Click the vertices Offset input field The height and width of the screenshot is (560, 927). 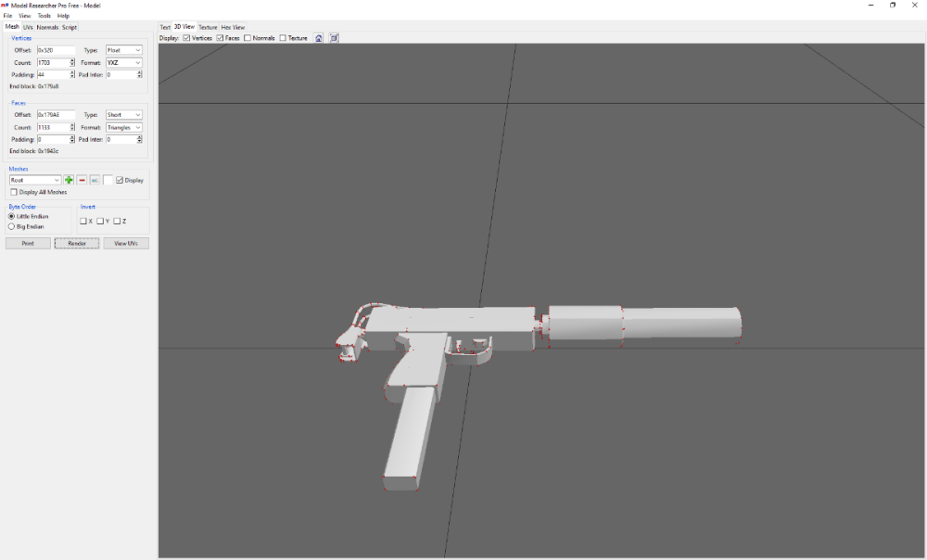click(x=55, y=50)
